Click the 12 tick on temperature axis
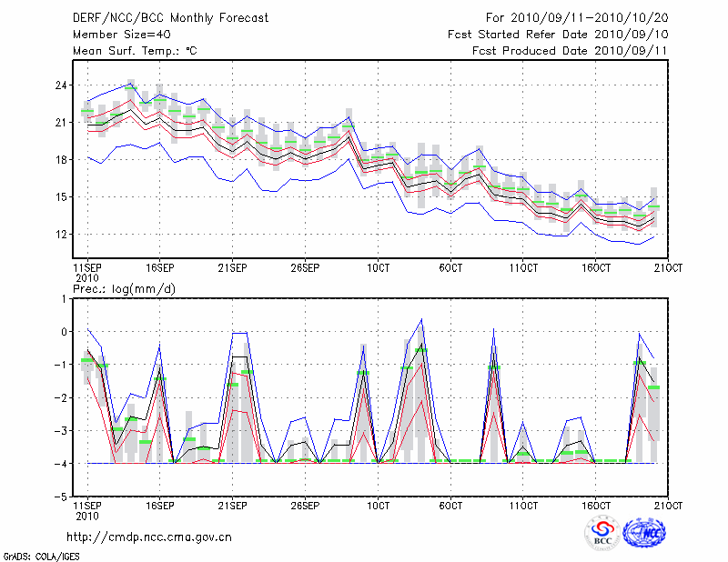This screenshot has height=562, width=728. (x=62, y=235)
